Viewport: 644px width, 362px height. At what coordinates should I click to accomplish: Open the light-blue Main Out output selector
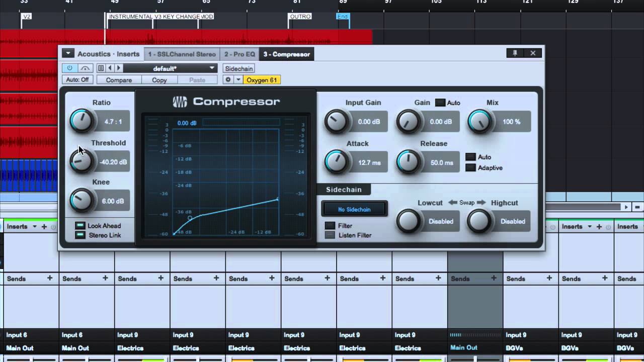tap(464, 347)
